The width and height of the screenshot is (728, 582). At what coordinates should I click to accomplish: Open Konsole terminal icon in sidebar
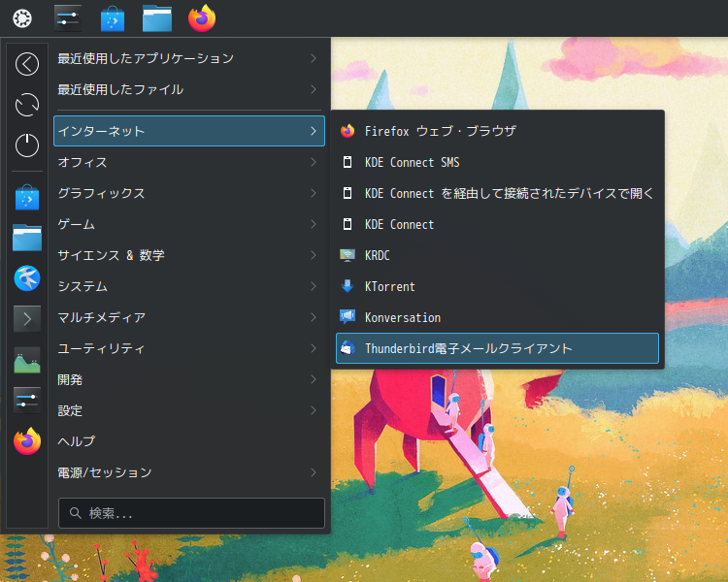click(x=27, y=319)
